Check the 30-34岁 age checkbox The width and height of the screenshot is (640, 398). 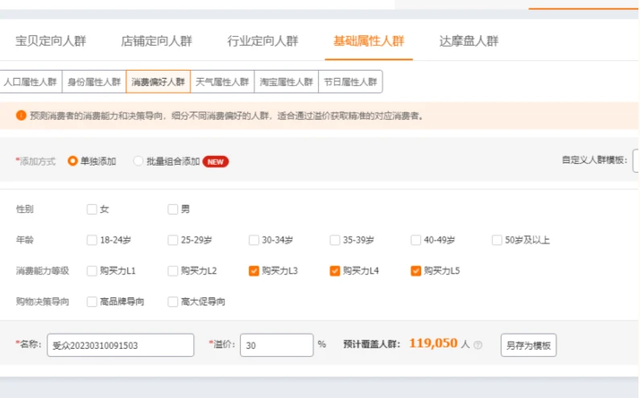pyautogui.click(x=254, y=240)
